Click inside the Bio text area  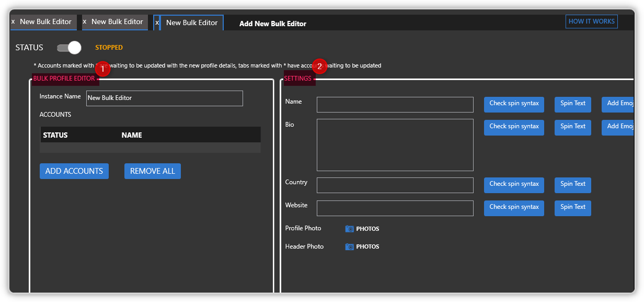tap(395, 144)
